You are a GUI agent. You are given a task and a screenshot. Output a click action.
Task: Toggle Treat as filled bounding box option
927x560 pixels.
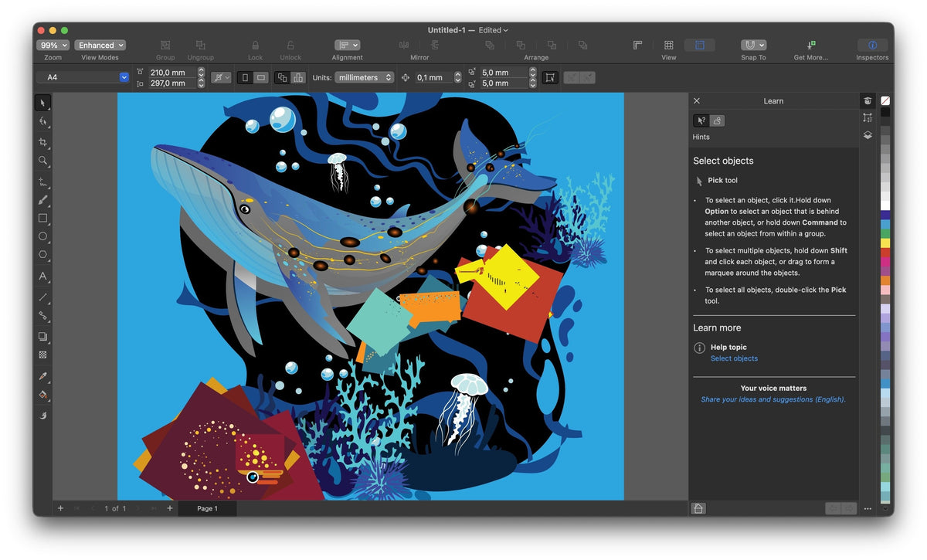(x=550, y=78)
